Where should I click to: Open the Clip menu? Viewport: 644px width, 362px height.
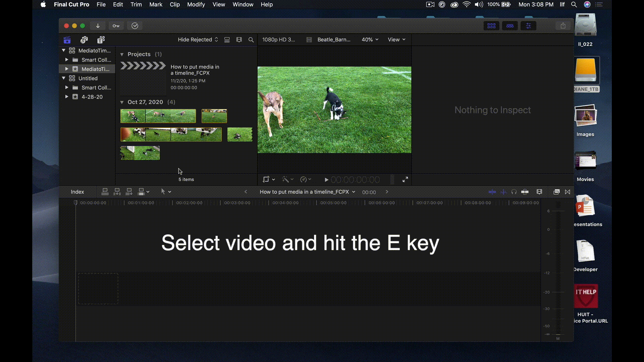click(x=174, y=4)
